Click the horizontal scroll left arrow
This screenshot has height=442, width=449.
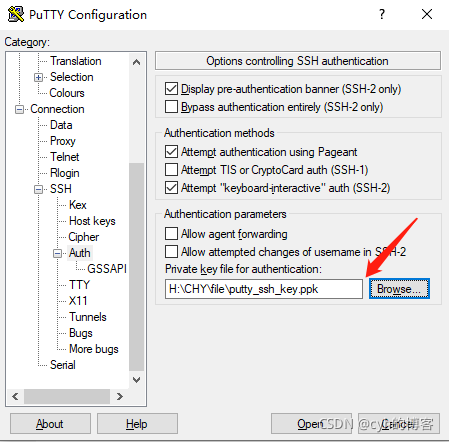(x=15, y=396)
